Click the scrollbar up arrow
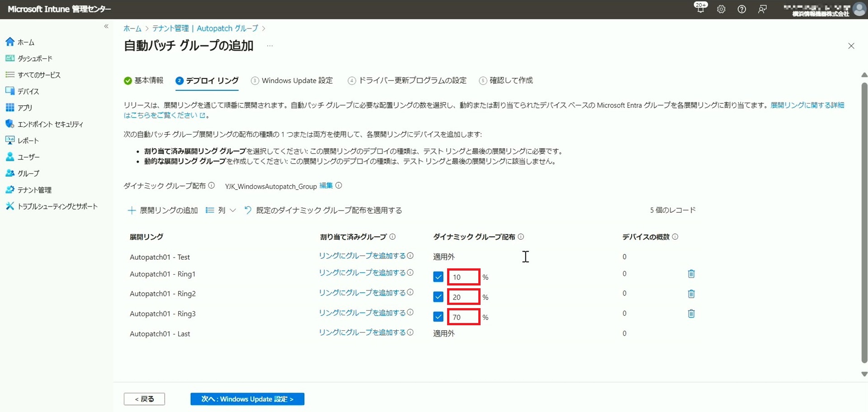Viewport: 868px width, 412px height. pos(864,75)
